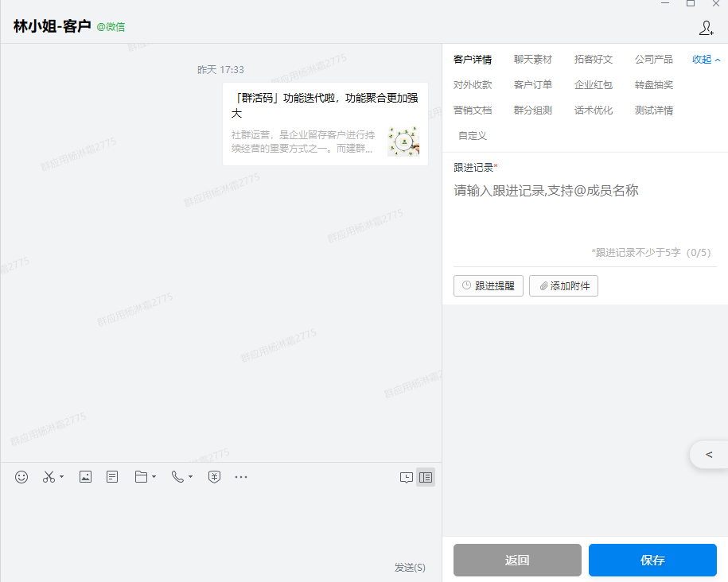Screen dimensions: 728x582
Task: Click the 跟进记录 text input field
Action: 585,211
